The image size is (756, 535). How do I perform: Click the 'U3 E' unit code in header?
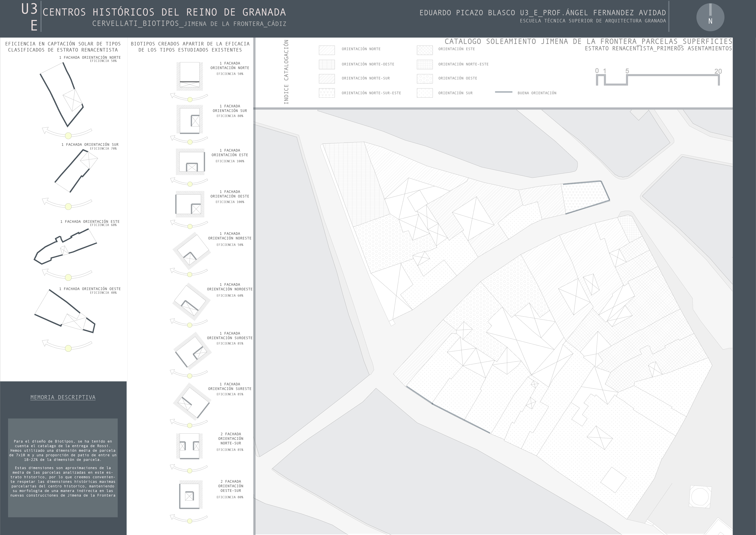(30, 17)
